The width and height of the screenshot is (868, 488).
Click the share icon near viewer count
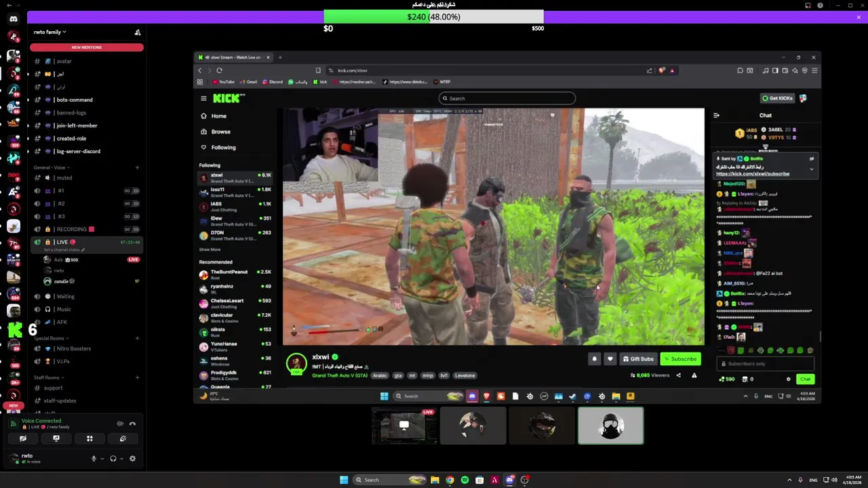coord(678,375)
